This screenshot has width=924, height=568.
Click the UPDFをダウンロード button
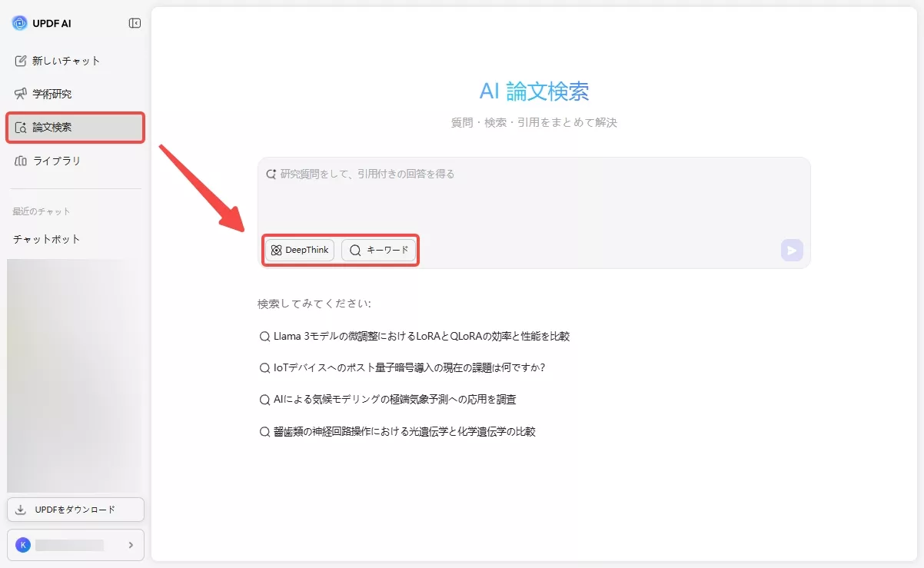coord(75,509)
